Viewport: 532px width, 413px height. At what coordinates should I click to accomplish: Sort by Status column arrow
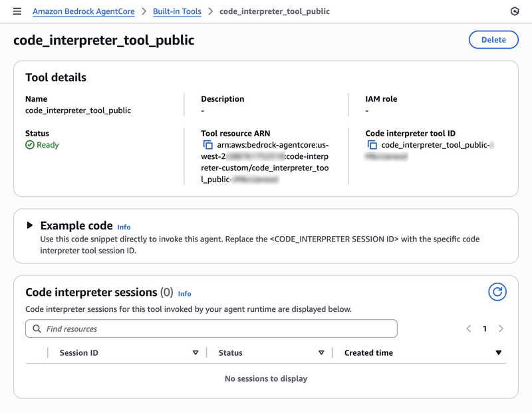coord(321,352)
